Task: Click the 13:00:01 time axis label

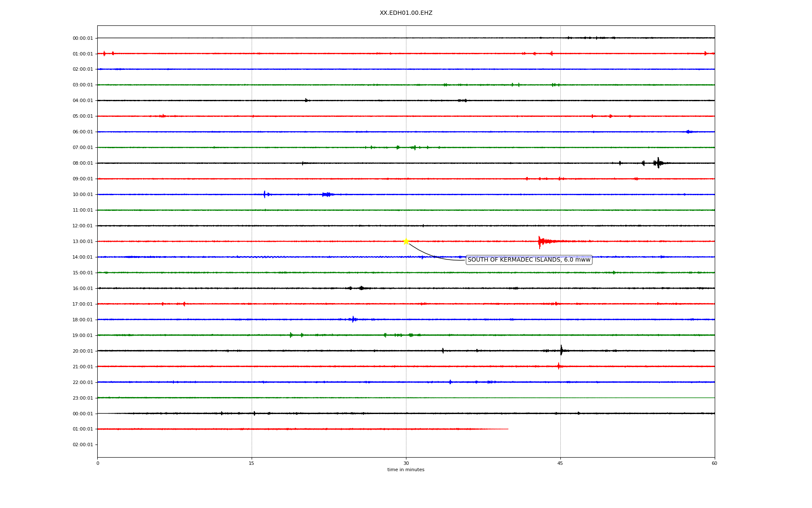Action: [82, 242]
